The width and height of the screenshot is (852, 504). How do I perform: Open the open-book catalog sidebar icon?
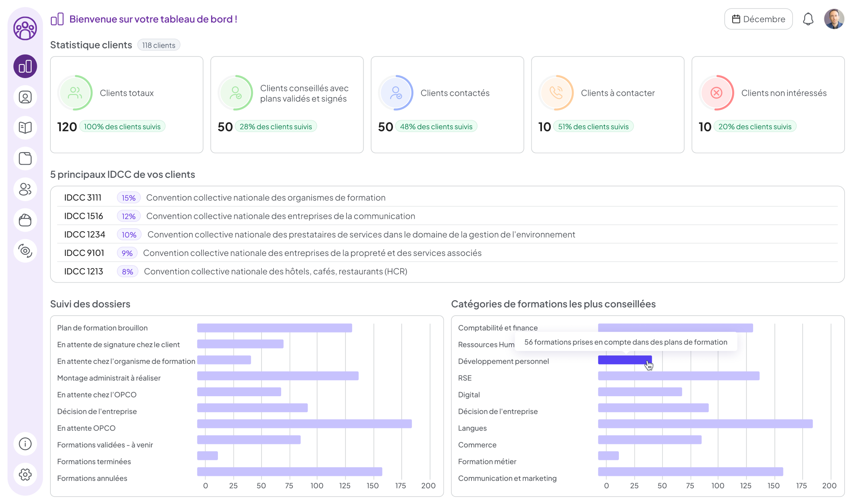click(25, 128)
